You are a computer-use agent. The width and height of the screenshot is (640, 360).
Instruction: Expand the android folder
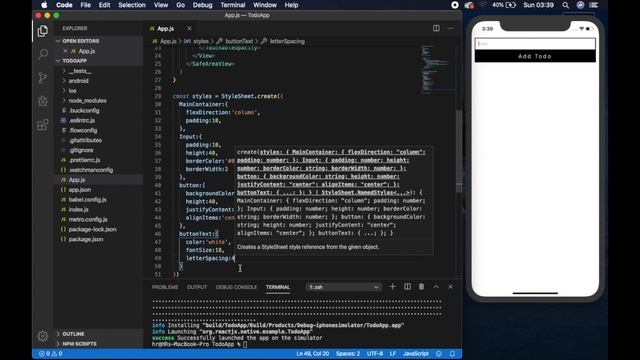pyautogui.click(x=78, y=81)
